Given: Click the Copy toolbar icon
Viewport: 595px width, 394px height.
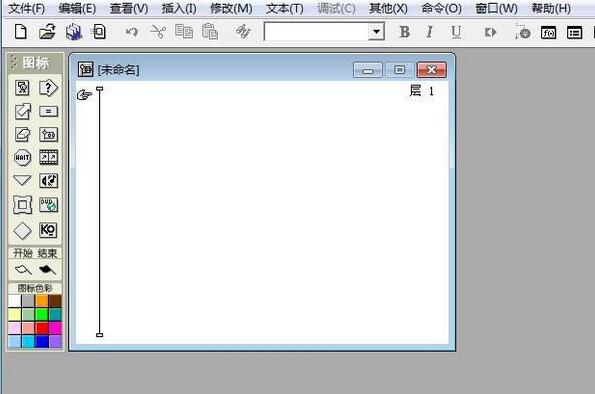Looking at the screenshot, I should [x=184, y=32].
